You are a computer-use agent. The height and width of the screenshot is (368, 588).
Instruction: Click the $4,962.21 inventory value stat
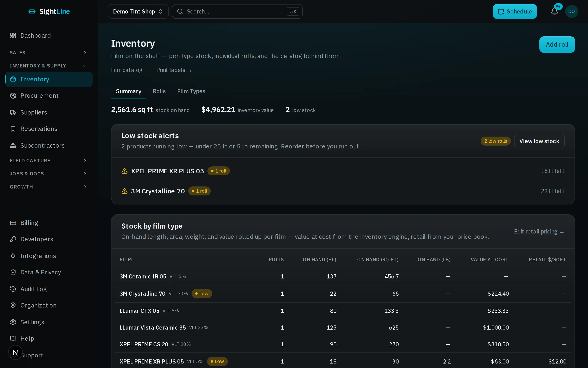[237, 110]
